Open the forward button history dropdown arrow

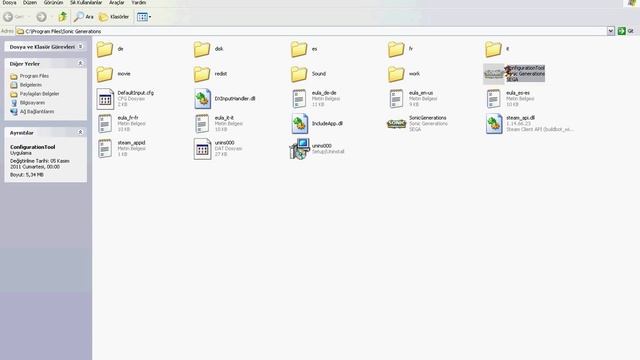51,17
